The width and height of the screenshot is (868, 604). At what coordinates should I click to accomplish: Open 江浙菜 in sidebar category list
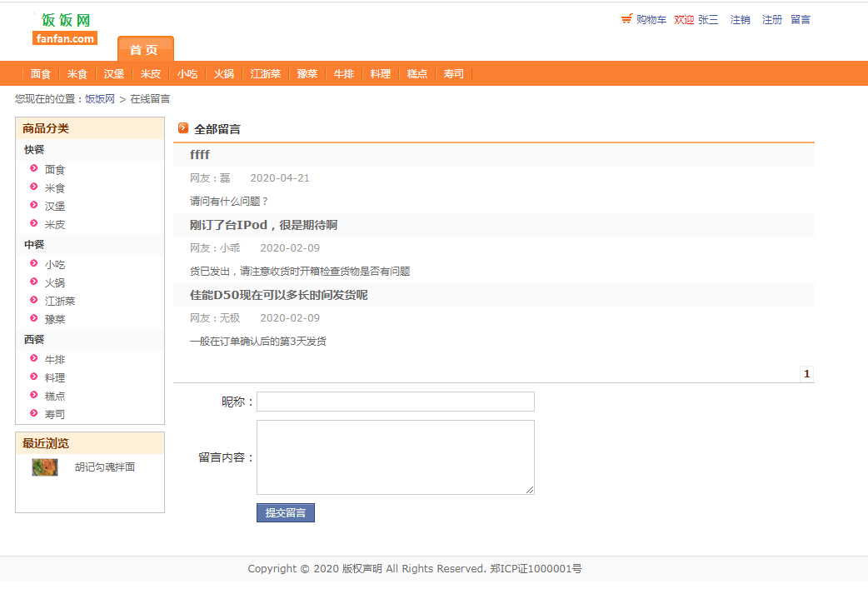point(60,301)
